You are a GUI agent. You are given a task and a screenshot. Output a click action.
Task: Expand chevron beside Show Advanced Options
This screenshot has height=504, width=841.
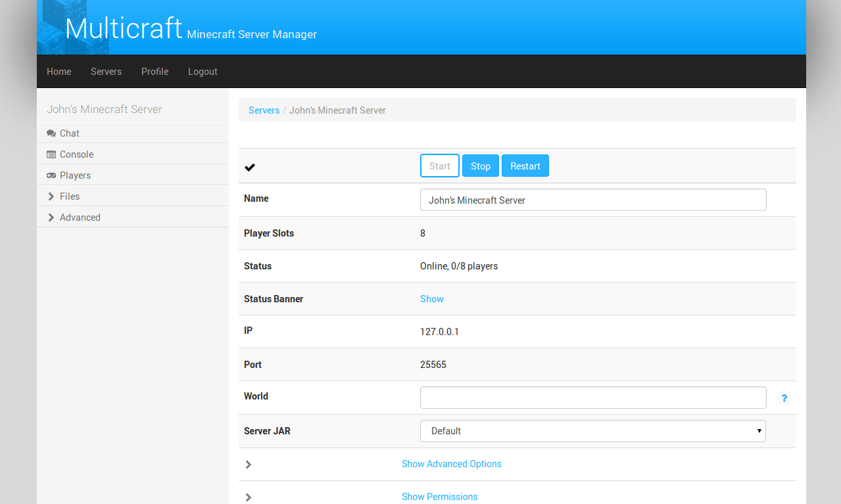click(x=249, y=465)
